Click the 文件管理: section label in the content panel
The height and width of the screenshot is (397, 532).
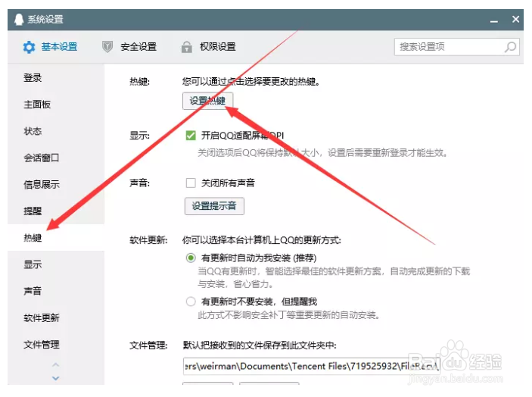148,345
